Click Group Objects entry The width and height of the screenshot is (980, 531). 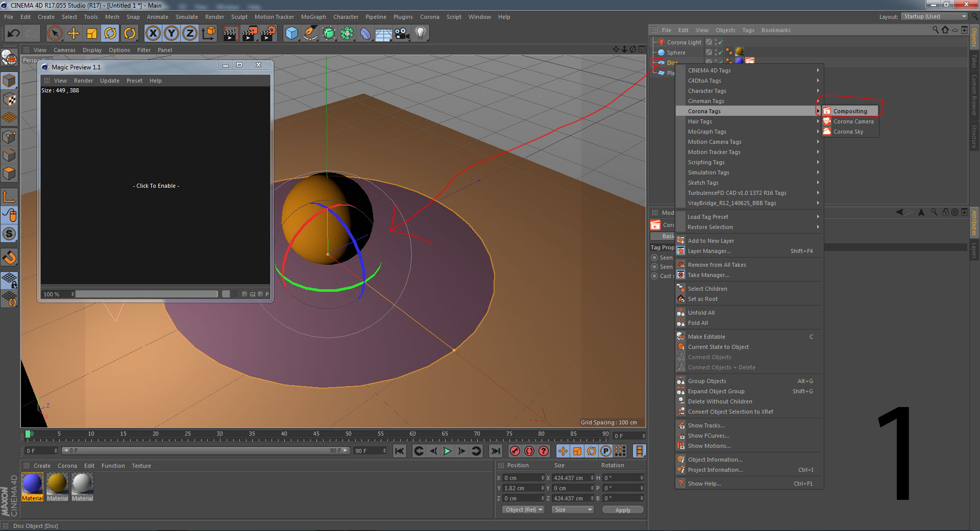749,381
